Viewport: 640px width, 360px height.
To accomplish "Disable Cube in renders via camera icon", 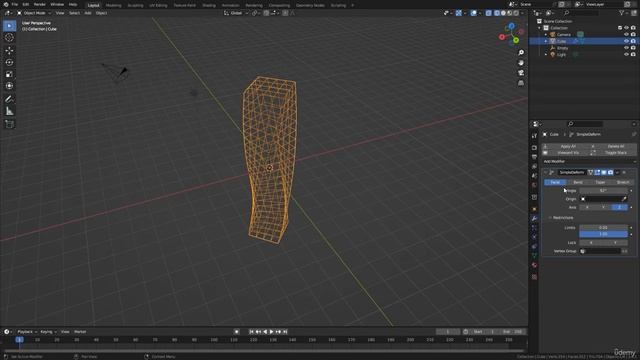I will (x=633, y=41).
